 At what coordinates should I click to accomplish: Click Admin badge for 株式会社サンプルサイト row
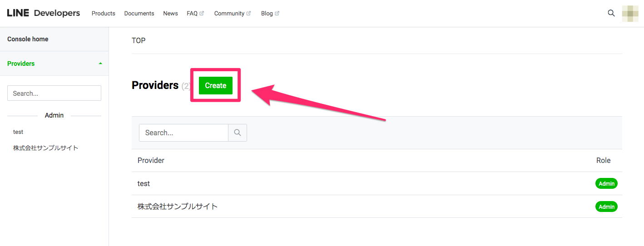coord(606,207)
